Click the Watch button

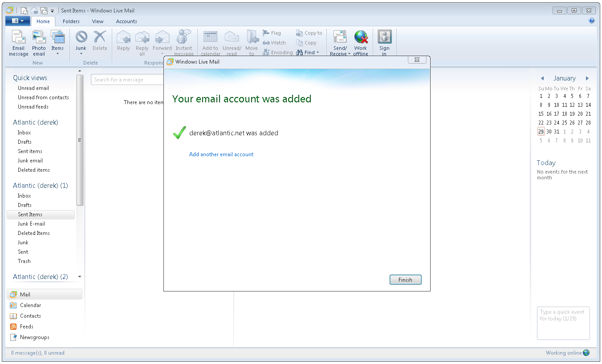coord(274,43)
